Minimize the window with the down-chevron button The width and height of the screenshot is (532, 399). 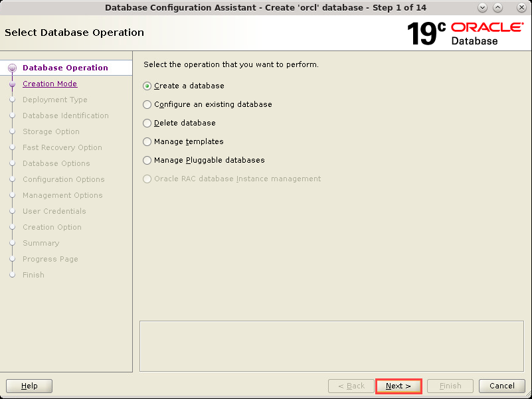[x=482, y=7]
